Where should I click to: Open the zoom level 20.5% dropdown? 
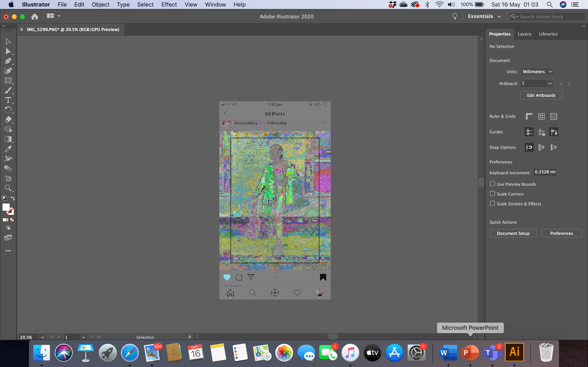(42, 337)
